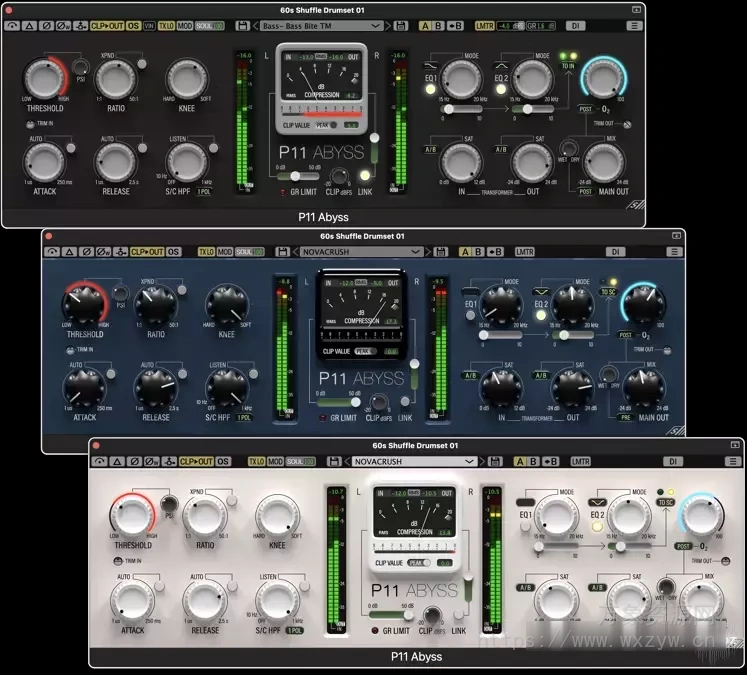Select B state in the white window

click(534, 461)
